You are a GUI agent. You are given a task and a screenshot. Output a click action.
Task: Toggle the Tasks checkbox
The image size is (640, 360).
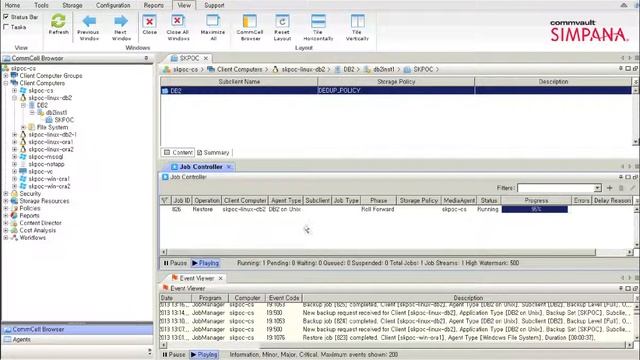tap(6, 27)
